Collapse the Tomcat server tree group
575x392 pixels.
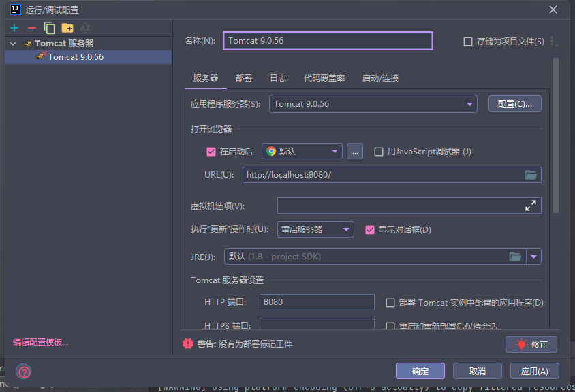(x=13, y=44)
